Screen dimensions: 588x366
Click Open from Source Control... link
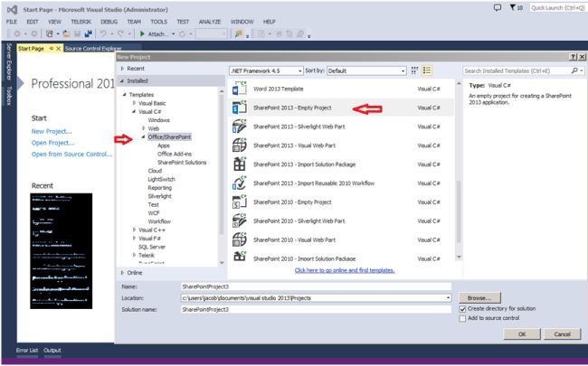pos(71,154)
